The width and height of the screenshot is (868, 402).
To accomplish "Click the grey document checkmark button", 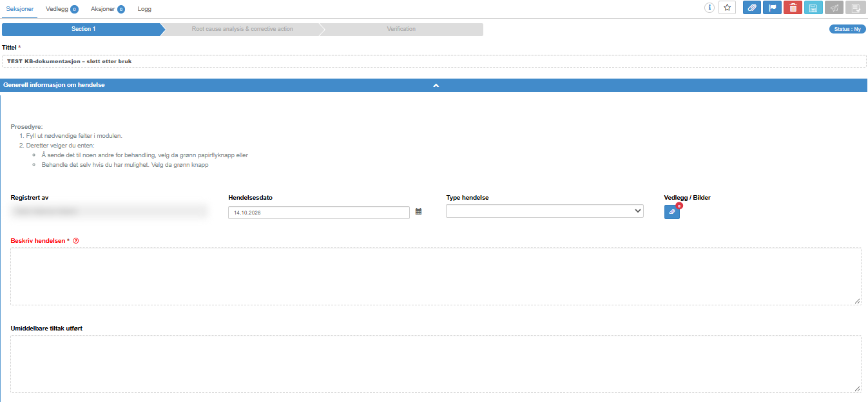I will pyautogui.click(x=854, y=8).
